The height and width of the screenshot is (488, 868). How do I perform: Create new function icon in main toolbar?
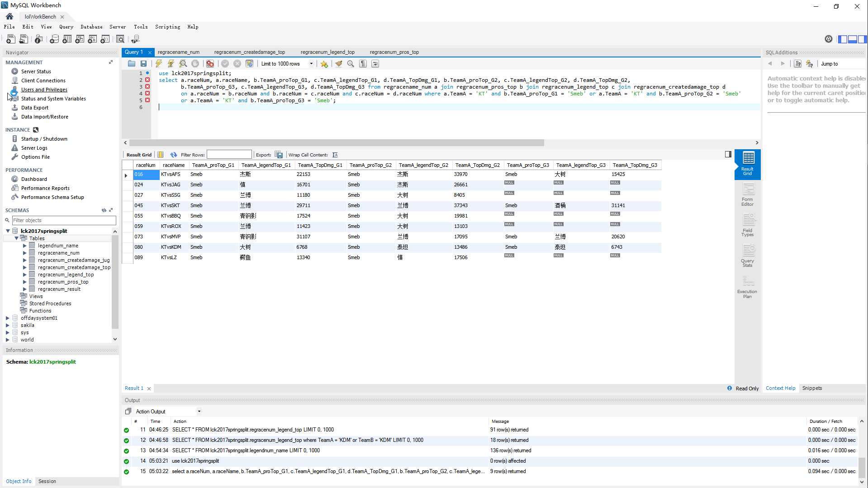105,39
